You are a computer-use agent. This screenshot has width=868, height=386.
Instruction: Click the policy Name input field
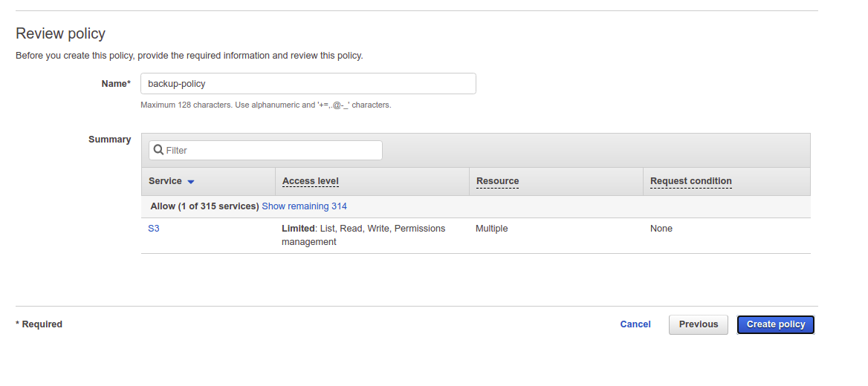tap(308, 84)
